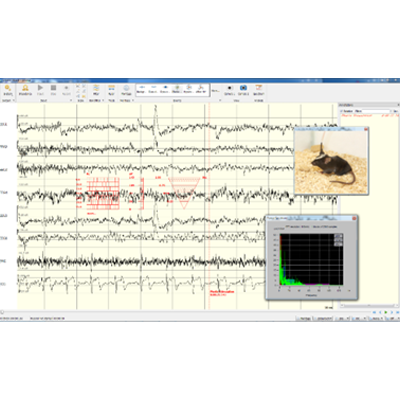Click the gray Stop square icon
Image resolution: width=400 pixels, height=400 pixels.
pos(53,88)
